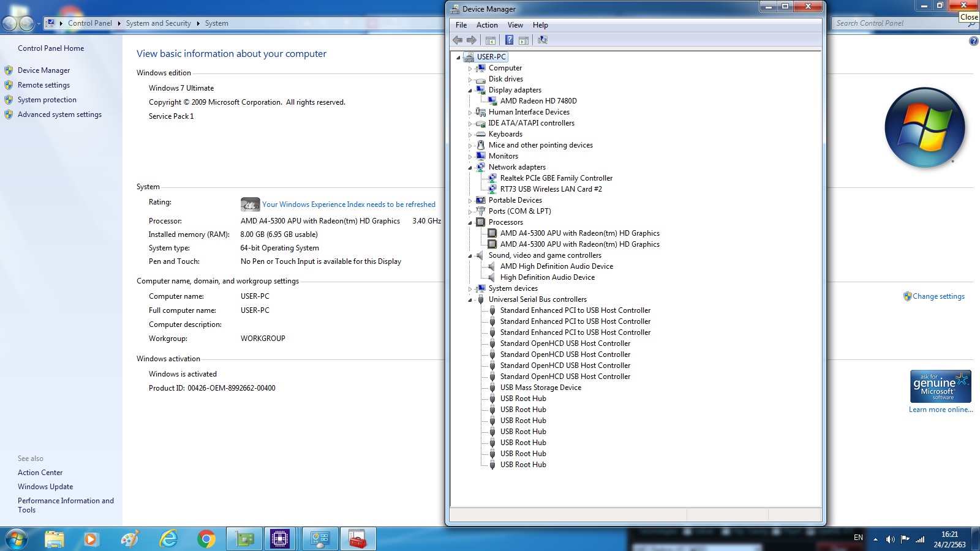Open Windows Update under See also

pos(45,487)
